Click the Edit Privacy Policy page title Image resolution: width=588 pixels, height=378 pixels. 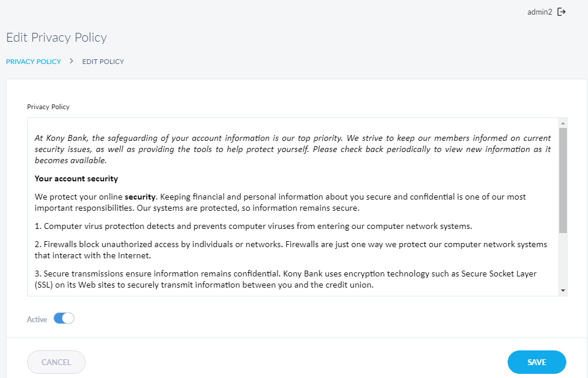pos(56,38)
